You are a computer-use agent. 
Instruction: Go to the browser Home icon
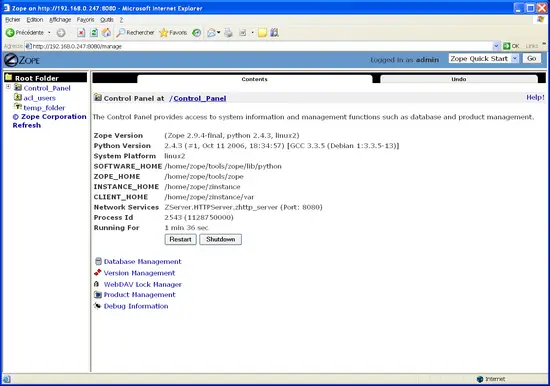[x=107, y=33]
